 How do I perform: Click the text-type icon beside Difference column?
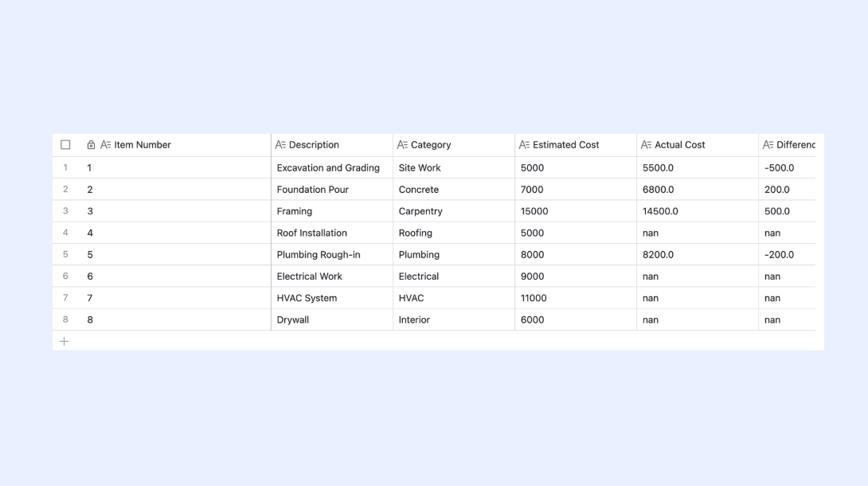768,145
